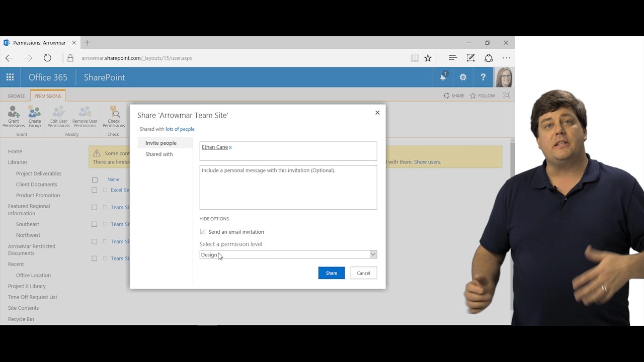Open Recycle Bin in navigation
The image size is (644, 362).
[21, 319]
